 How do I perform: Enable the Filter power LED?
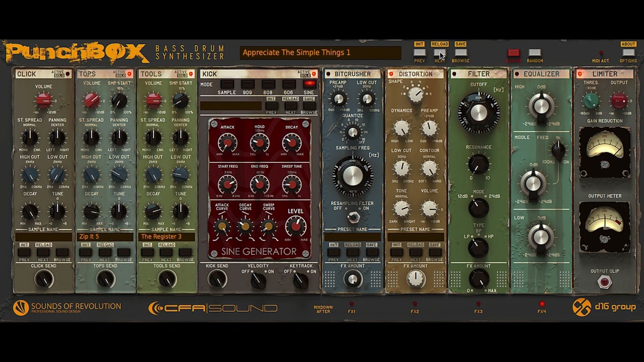coord(454,74)
